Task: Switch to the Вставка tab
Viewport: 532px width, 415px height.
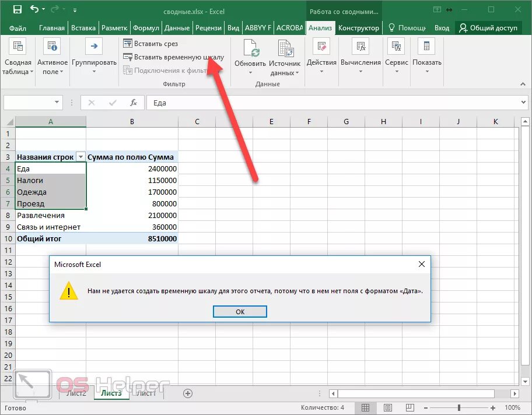Action: coord(83,28)
